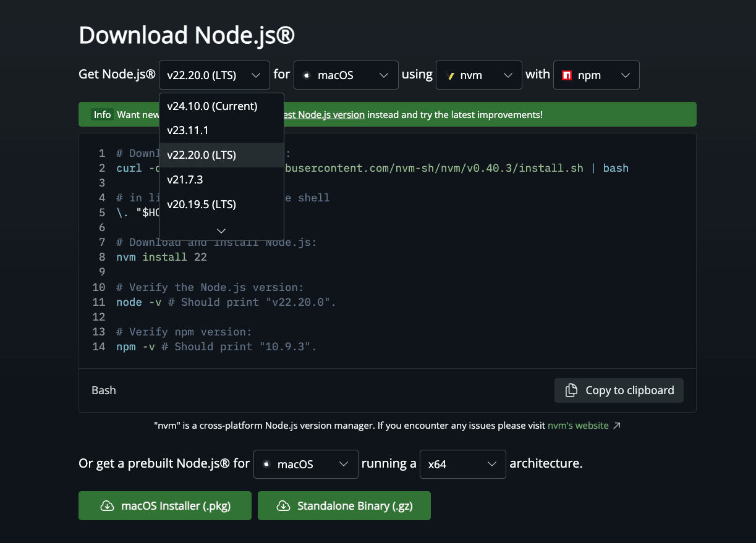Screen dimensions: 756x543
Task: Click the Apple logo in prebuilt macOS selector
Action: click(266, 464)
